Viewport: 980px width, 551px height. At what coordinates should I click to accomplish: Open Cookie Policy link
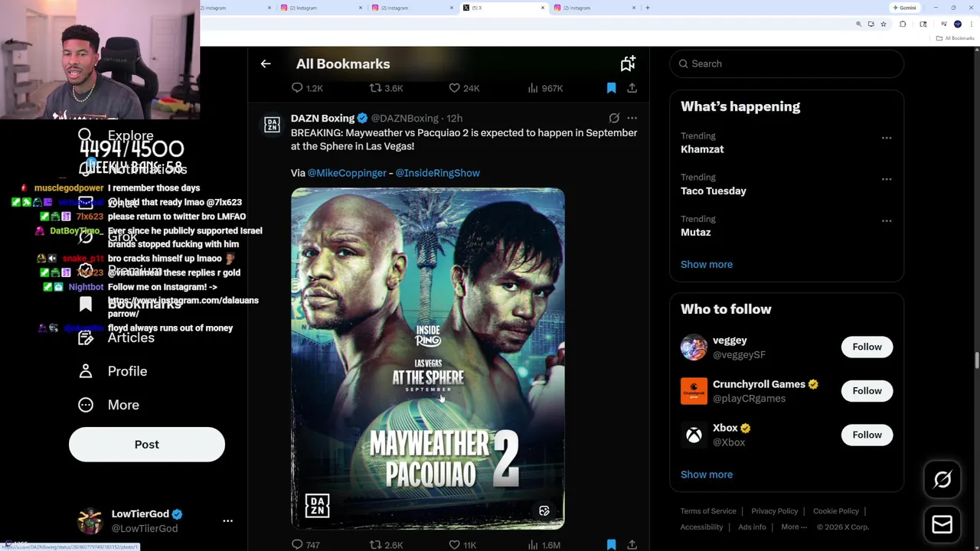click(x=836, y=511)
